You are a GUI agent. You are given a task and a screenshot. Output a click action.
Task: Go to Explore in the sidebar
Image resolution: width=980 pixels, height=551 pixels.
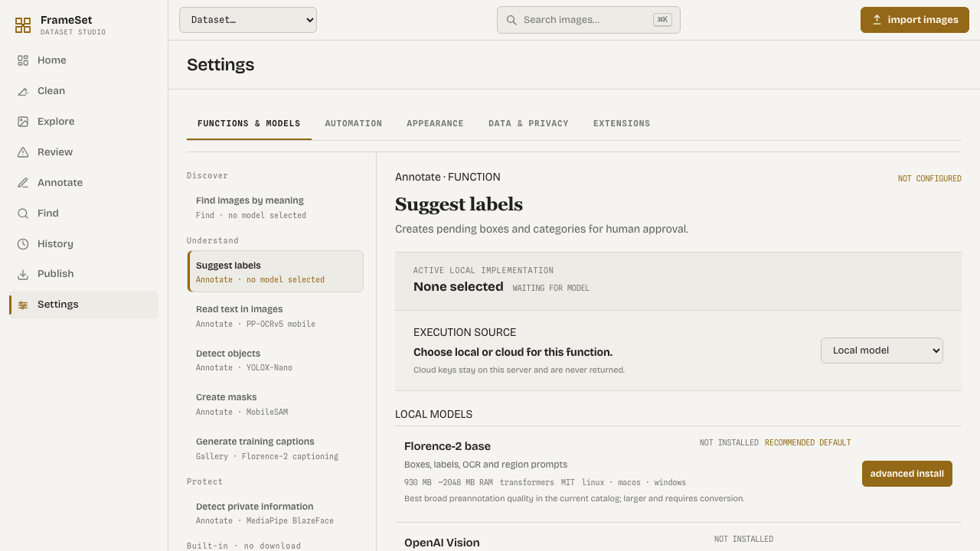[83, 122]
